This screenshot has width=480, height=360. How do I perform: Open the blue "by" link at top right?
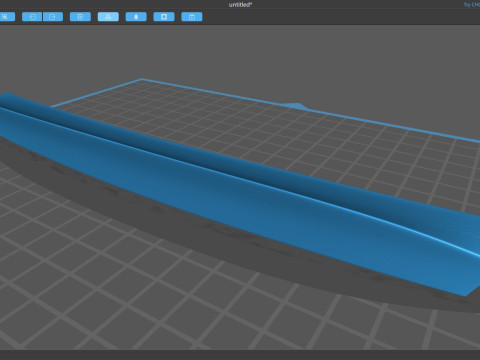click(x=472, y=5)
